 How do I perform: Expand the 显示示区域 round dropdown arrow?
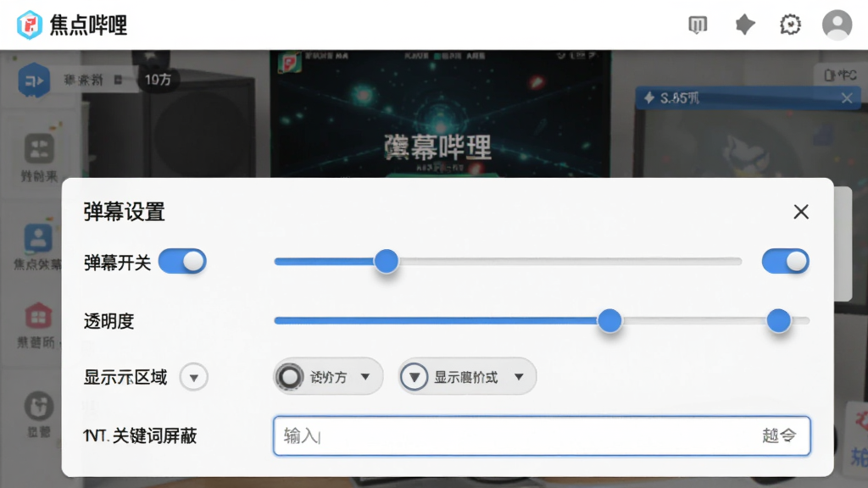tap(194, 378)
